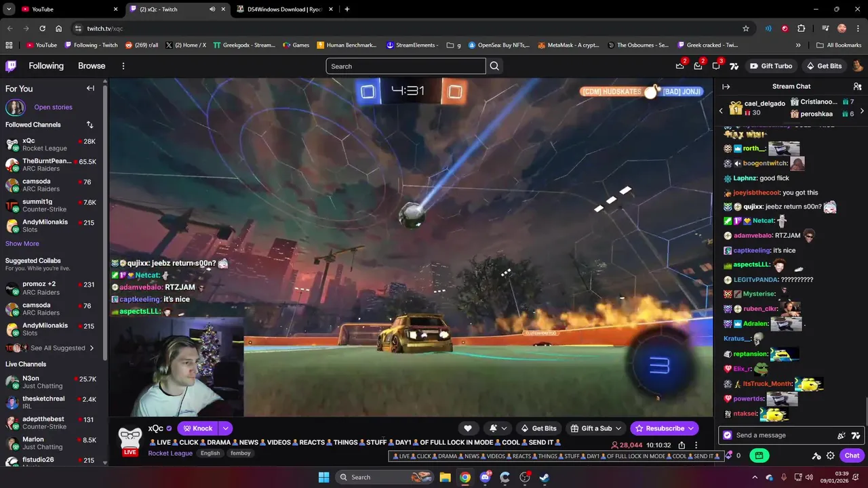Expand the Knock options dropdown arrow
The width and height of the screenshot is (868, 488).
click(x=225, y=428)
